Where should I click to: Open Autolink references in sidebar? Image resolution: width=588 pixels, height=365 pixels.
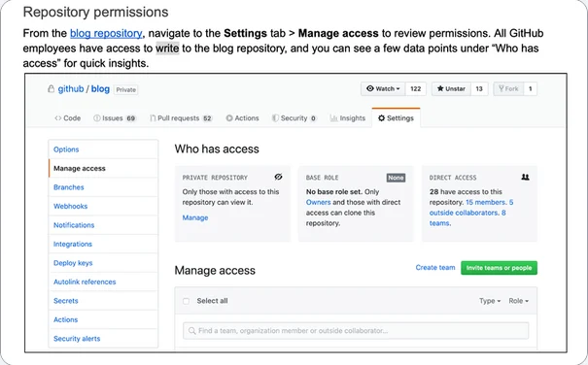[x=103, y=282]
